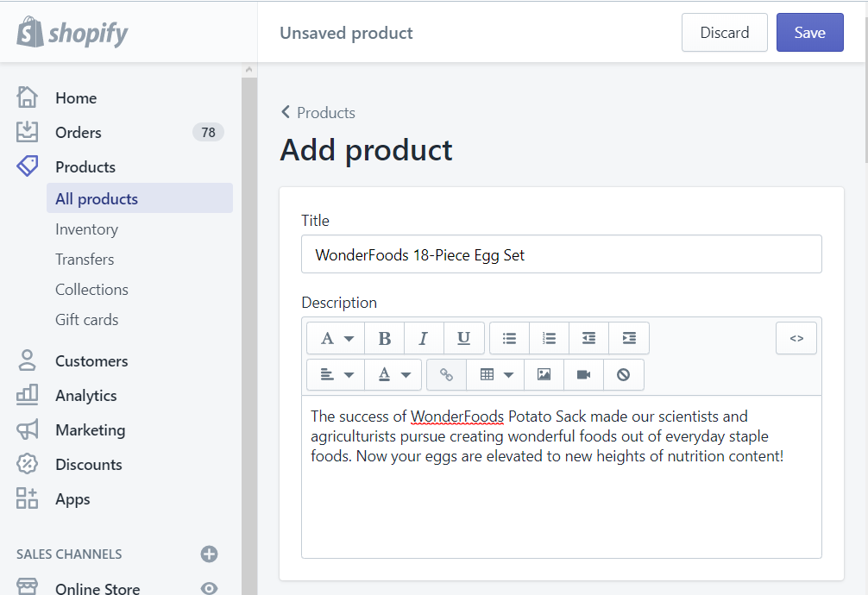868x595 pixels.
Task: Open Marketing in the sidebar
Action: 91,430
